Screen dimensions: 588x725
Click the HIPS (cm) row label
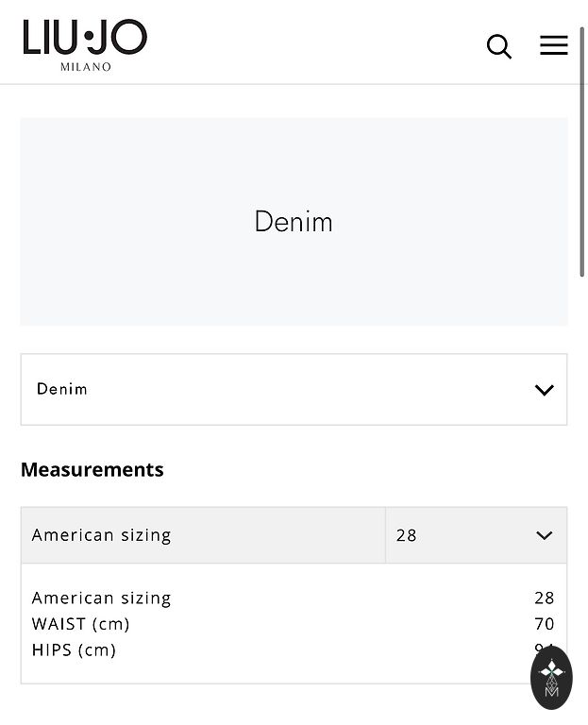(75, 650)
